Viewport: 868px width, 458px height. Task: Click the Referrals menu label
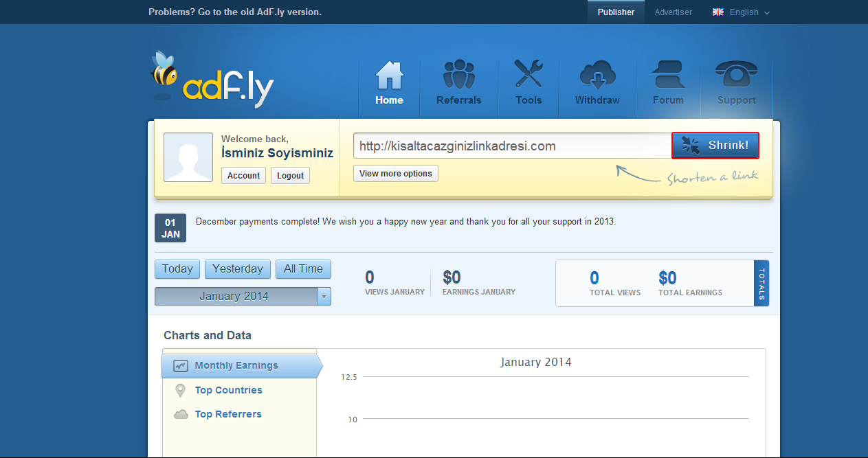tap(459, 100)
